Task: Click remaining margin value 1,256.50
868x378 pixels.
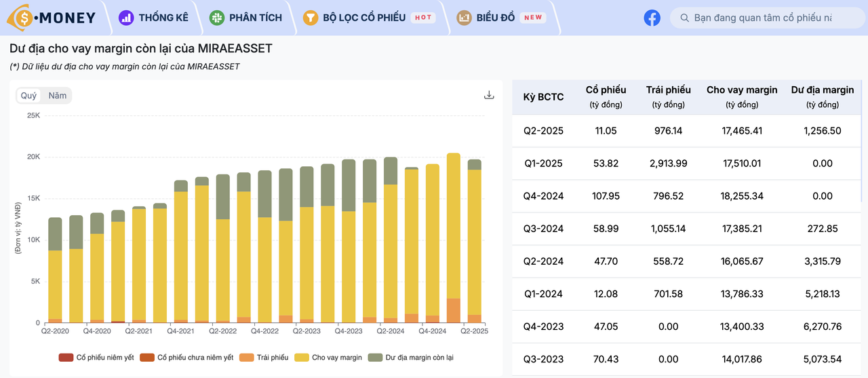Action: pos(823,131)
